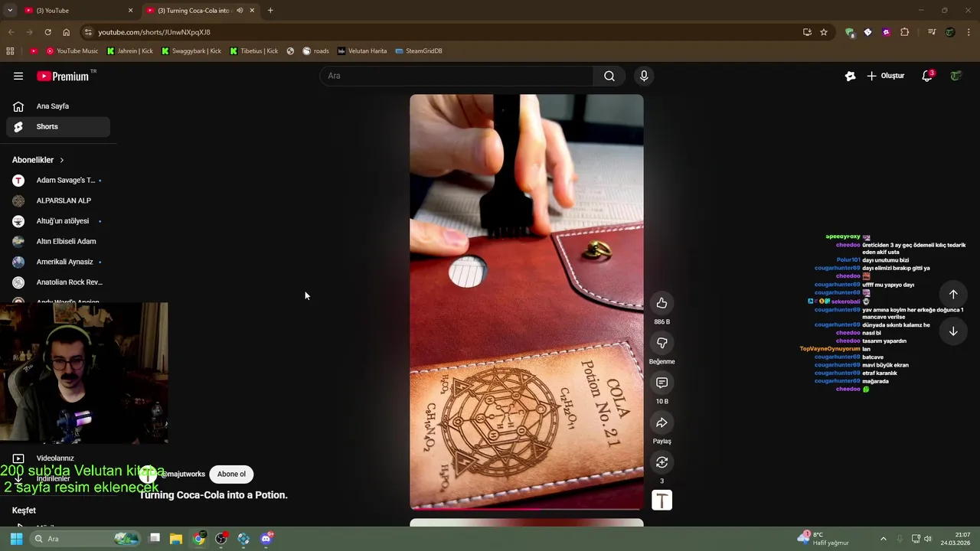Expand the Abonelikler section chevron
The image size is (980, 551).
coord(62,160)
